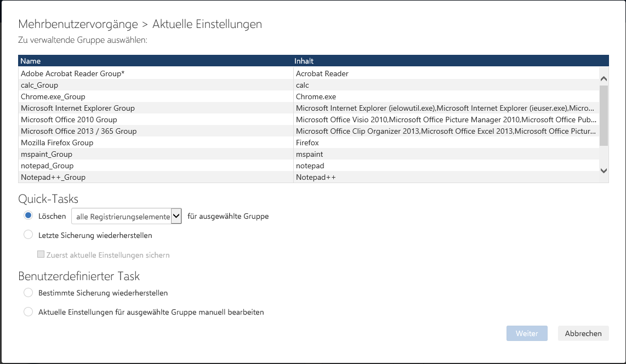Screen dimensions: 626x364
Task: Sort by the Inhalt column header
Action: click(x=451, y=61)
